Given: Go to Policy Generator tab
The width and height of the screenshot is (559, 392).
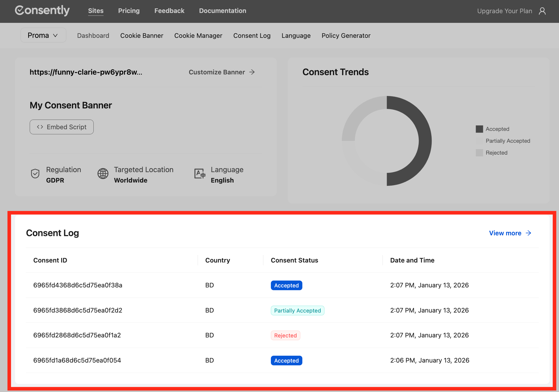Looking at the screenshot, I should click(x=346, y=36).
